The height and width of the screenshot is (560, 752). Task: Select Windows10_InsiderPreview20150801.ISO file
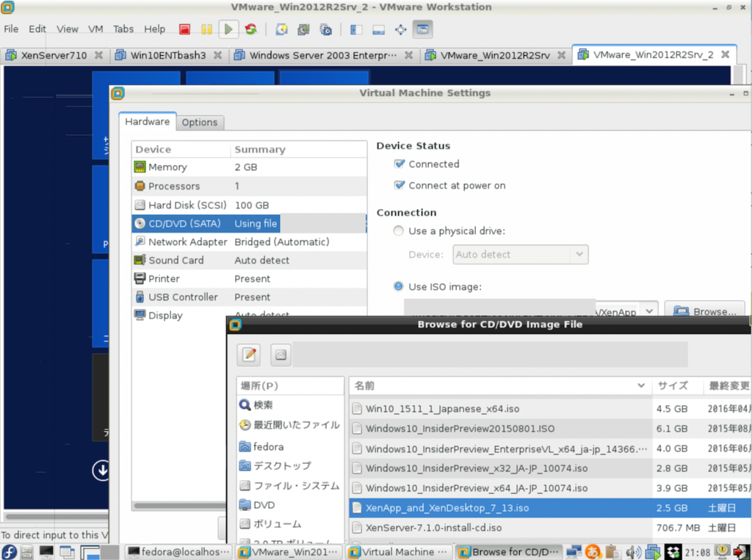(x=550, y=429)
